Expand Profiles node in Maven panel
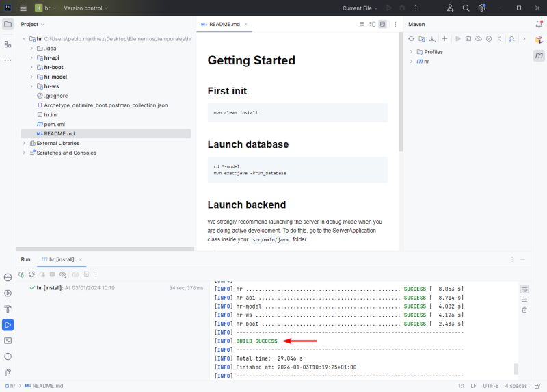 [411, 52]
